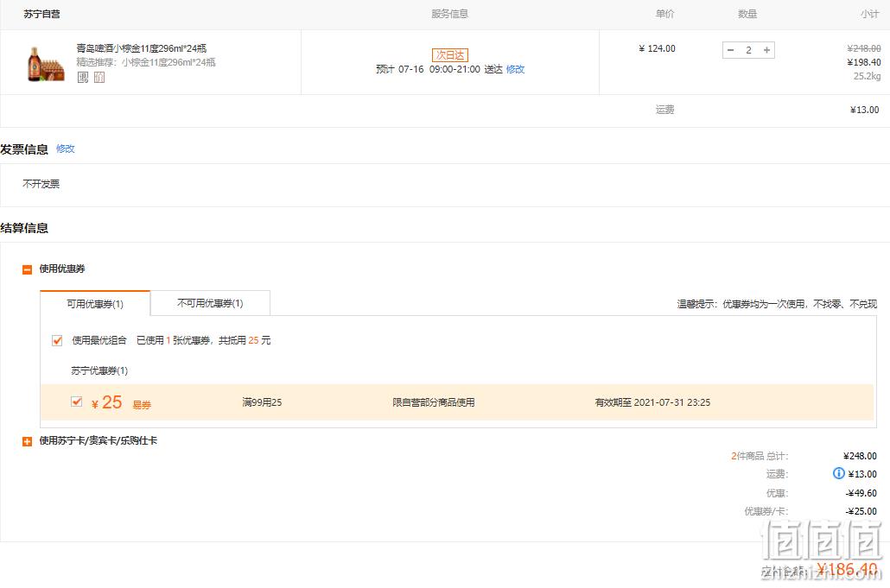Click the 不开发票 invoice setting text

[x=41, y=184]
